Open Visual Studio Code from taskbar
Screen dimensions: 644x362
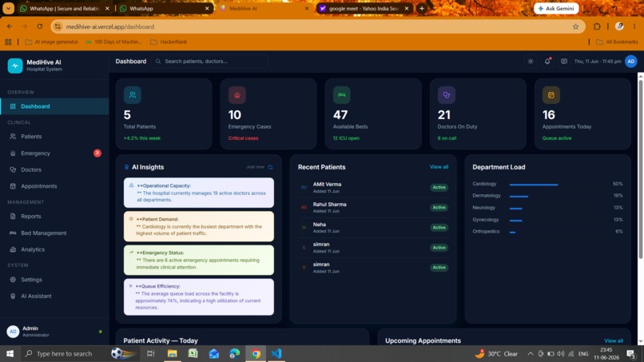click(x=276, y=353)
